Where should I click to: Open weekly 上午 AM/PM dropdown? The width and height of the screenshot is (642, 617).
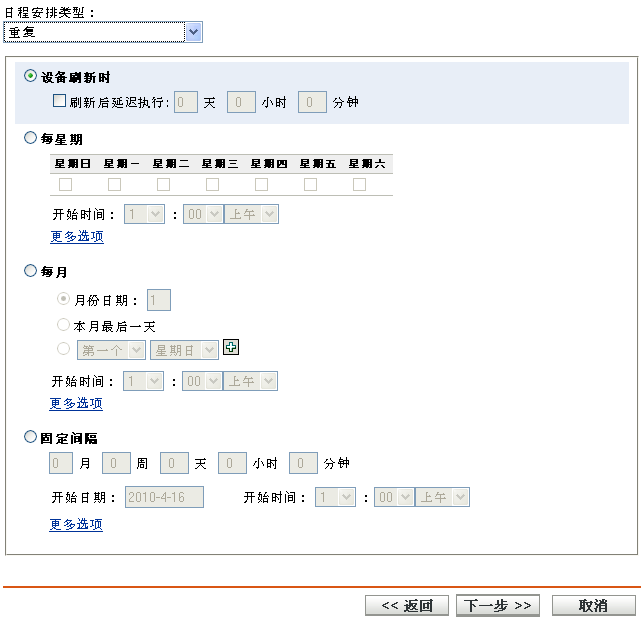click(x=252, y=214)
